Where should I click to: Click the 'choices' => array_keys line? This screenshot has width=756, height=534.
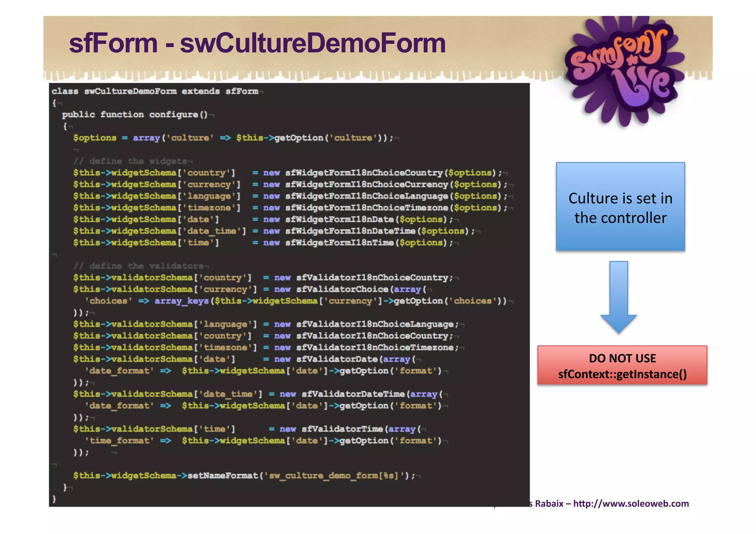(x=296, y=301)
